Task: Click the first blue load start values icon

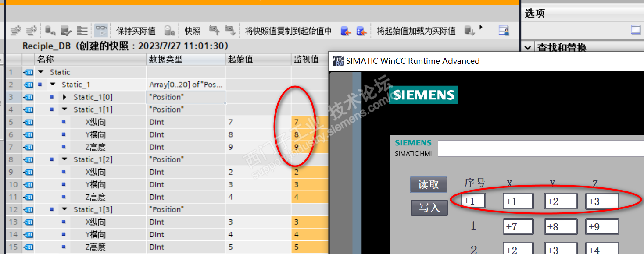Action: tap(346, 31)
